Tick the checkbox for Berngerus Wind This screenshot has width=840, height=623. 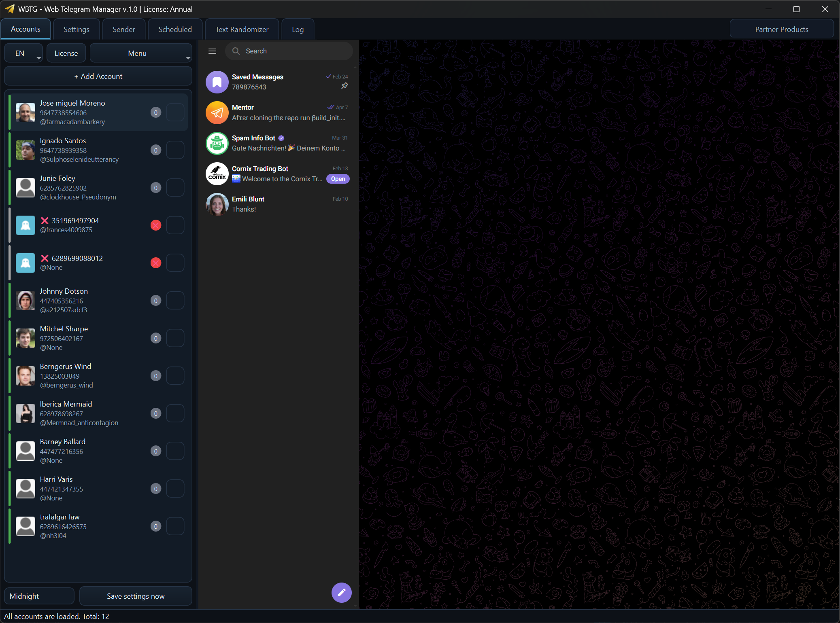click(175, 376)
